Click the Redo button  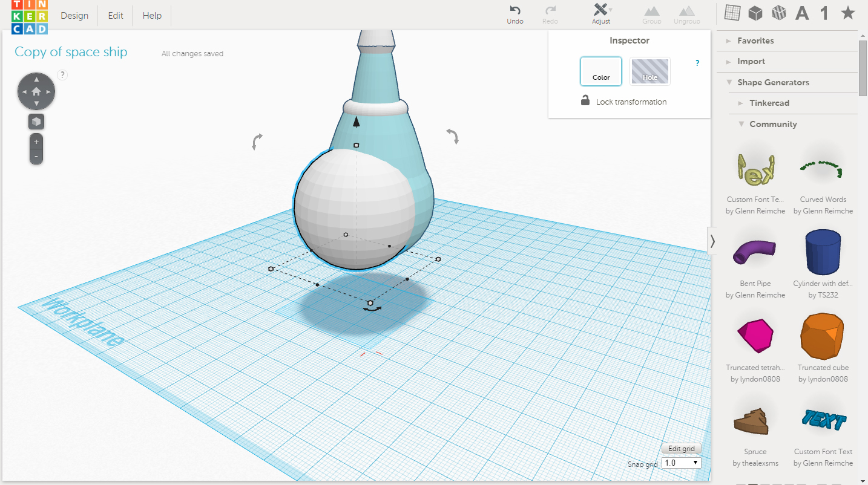click(x=550, y=15)
